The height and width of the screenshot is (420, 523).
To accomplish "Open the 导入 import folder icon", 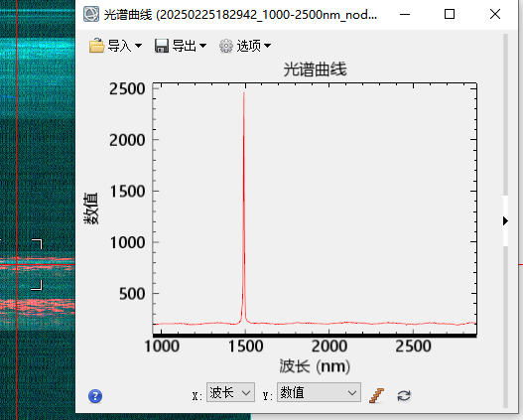I will 96,46.
